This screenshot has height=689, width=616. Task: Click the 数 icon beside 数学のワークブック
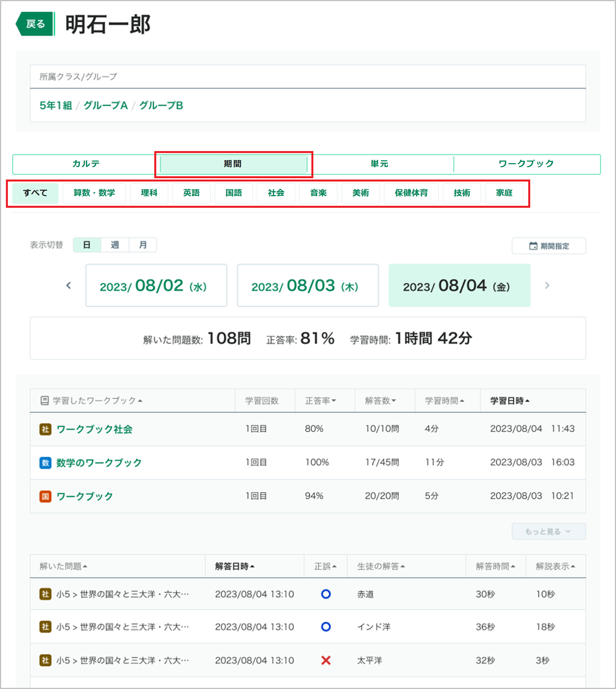45,463
